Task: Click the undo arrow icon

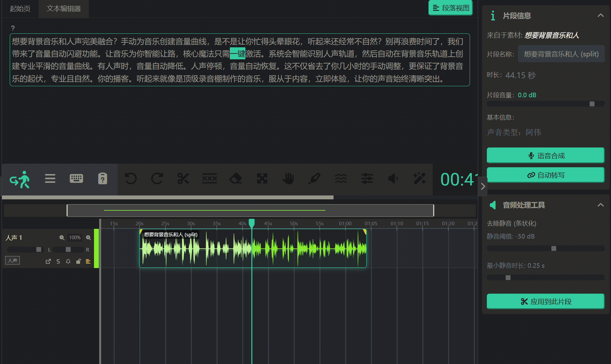Action: tap(131, 179)
